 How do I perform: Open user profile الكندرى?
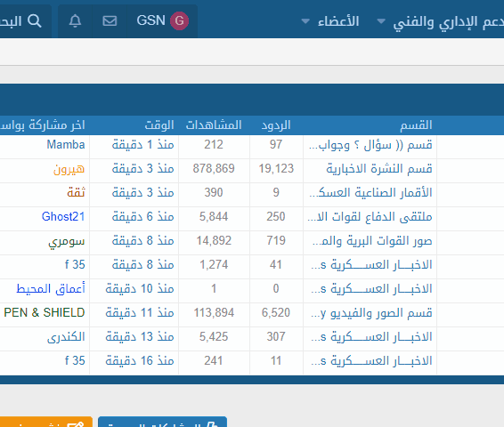coord(66,337)
